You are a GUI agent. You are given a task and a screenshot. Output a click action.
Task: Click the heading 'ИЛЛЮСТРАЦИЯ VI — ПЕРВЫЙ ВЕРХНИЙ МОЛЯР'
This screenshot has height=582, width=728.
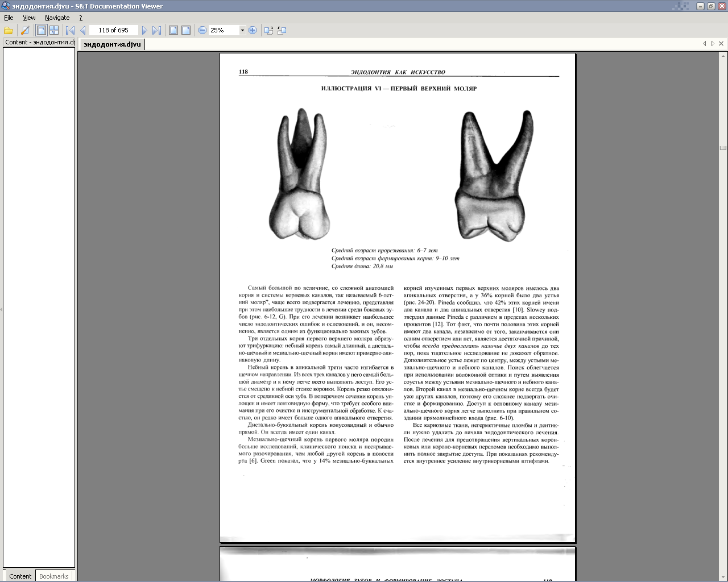(x=399, y=88)
